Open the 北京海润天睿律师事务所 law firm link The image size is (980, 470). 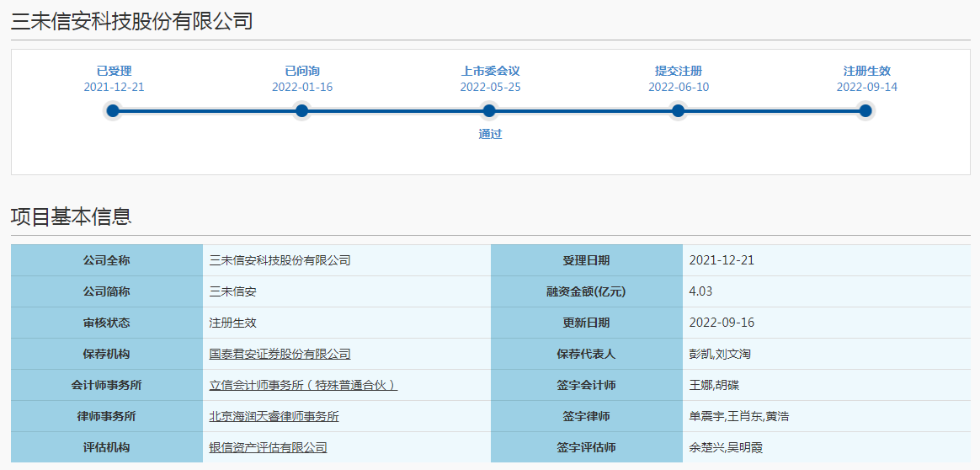coord(274,416)
